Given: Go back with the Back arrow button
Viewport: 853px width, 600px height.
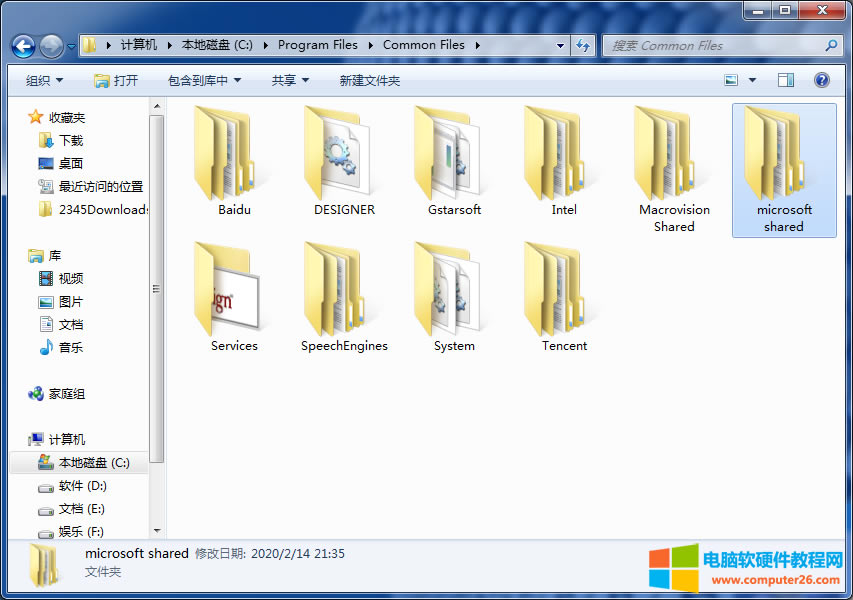Looking at the screenshot, I should point(23,46).
